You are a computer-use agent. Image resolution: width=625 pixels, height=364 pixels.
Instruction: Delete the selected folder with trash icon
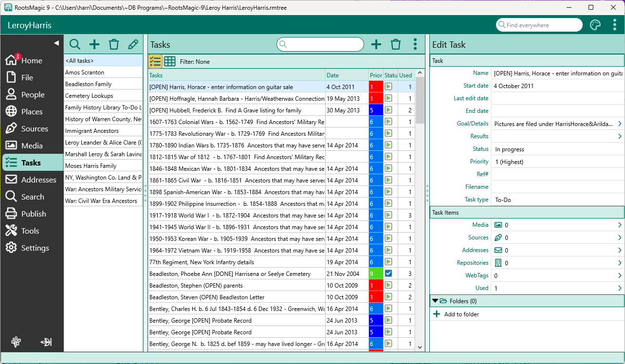(x=114, y=45)
